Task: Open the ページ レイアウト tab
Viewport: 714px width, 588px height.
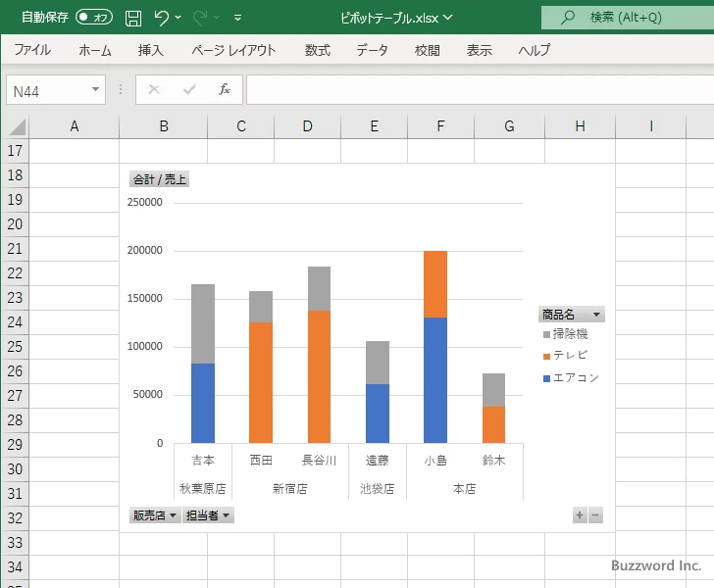Action: (233, 50)
